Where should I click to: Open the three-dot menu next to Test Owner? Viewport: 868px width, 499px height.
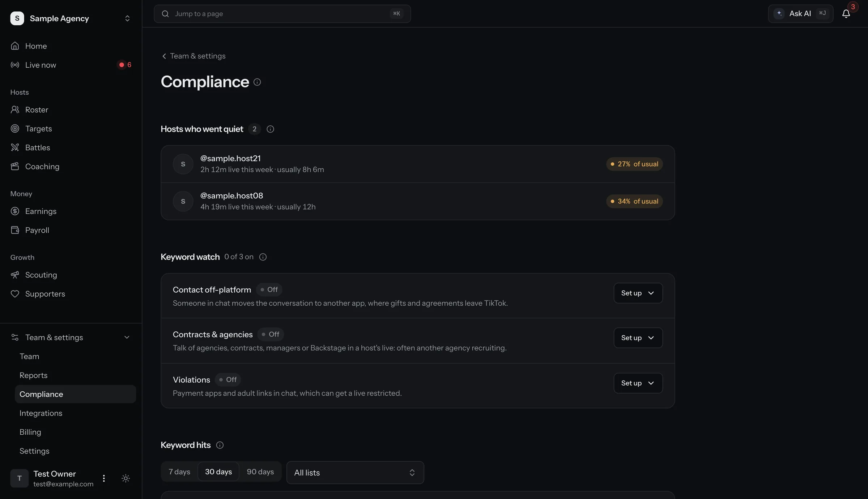coord(104,478)
